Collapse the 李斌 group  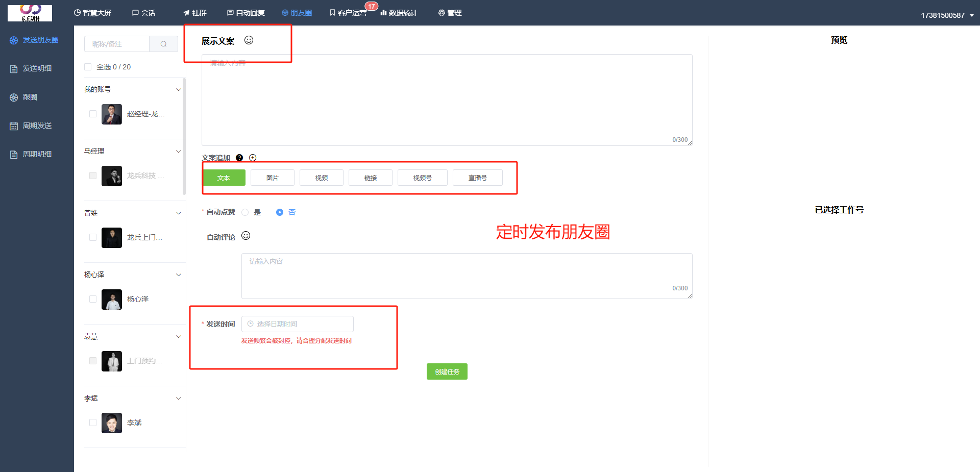click(x=179, y=398)
